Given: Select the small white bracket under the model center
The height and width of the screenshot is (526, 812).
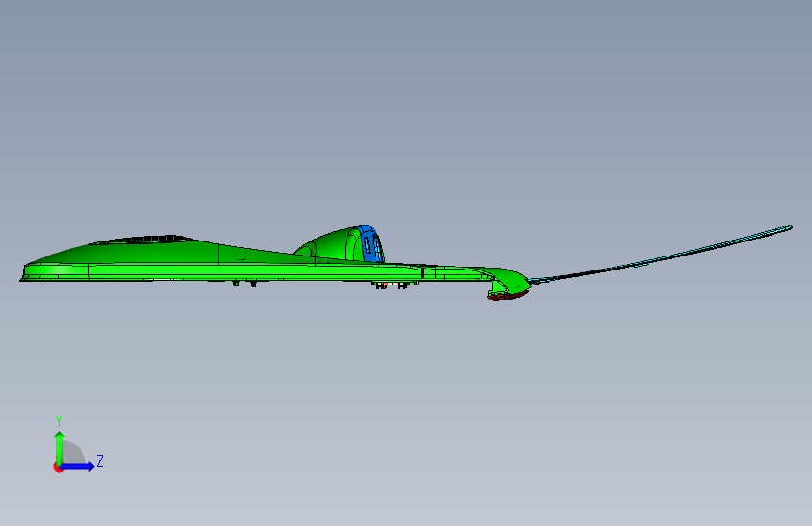Looking at the screenshot, I should [392, 285].
